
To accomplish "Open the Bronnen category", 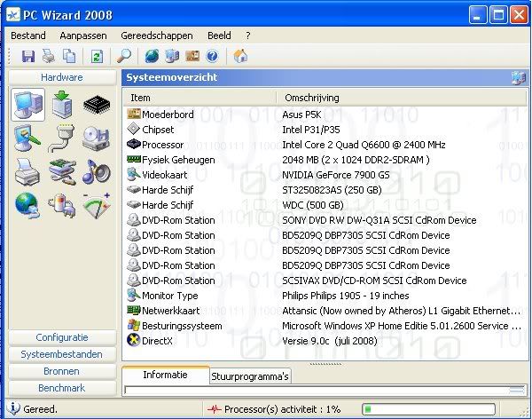I will click(x=62, y=371).
